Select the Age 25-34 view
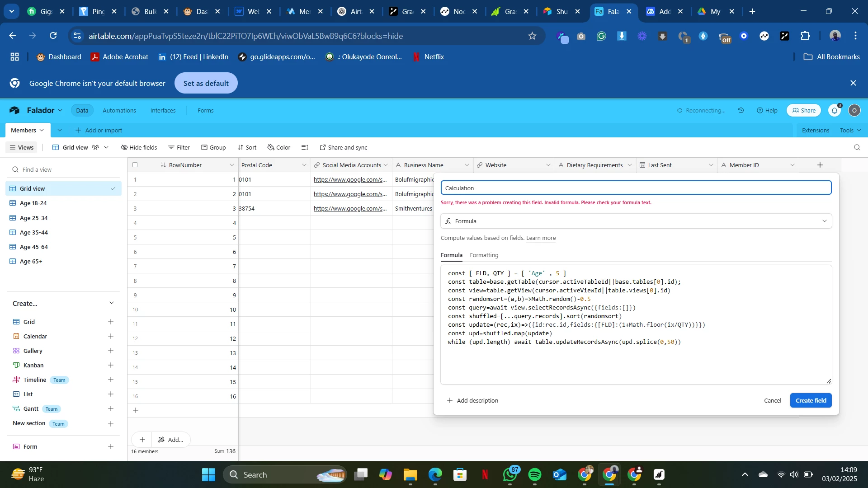This screenshot has width=868, height=488. click(x=34, y=218)
